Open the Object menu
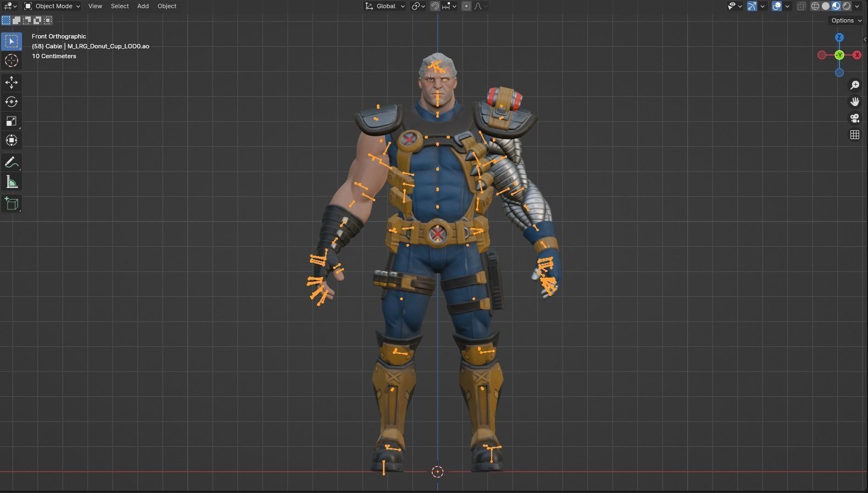 167,6
